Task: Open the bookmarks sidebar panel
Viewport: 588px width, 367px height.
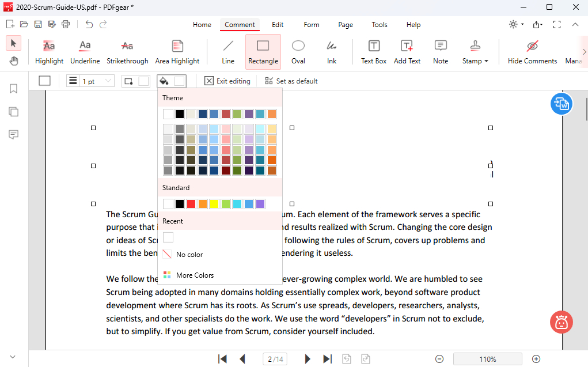Action: (13, 89)
